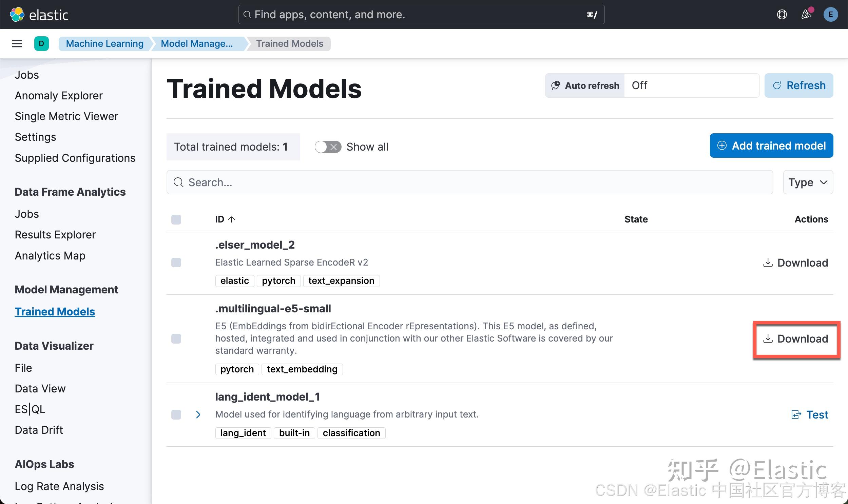Check the .elser_model_2 row checkbox

[176, 262]
